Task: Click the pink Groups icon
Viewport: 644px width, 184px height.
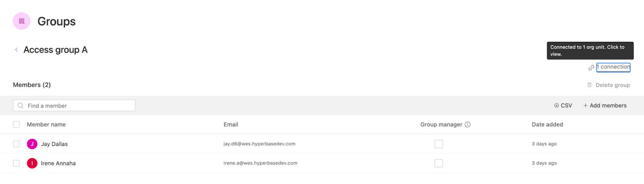Action: [x=22, y=21]
